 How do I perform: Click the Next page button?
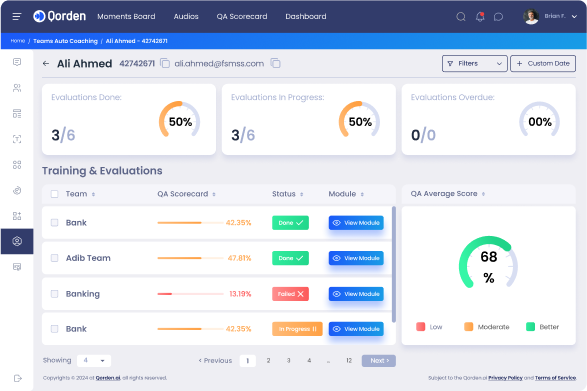(x=379, y=361)
